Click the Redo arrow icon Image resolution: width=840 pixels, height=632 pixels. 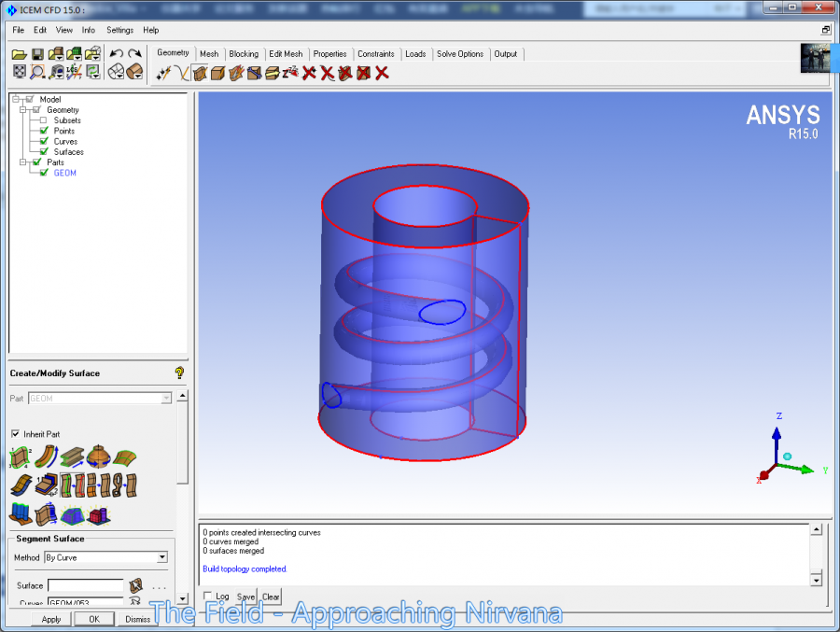point(135,53)
